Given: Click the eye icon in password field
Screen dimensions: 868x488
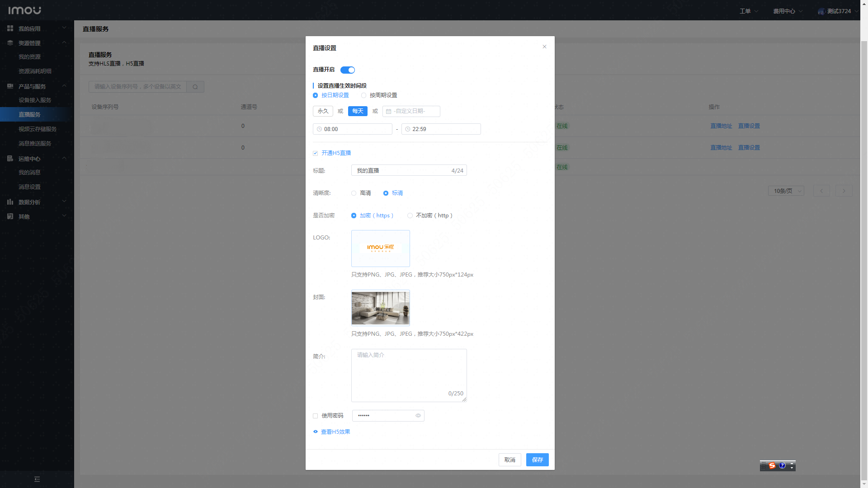Looking at the screenshot, I should [x=418, y=416].
